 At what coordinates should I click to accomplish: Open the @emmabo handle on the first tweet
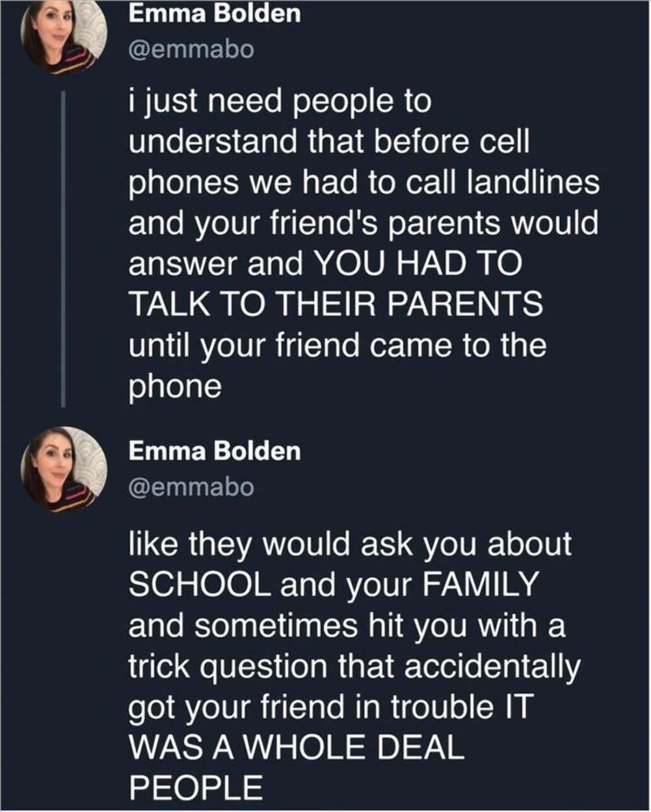191,49
